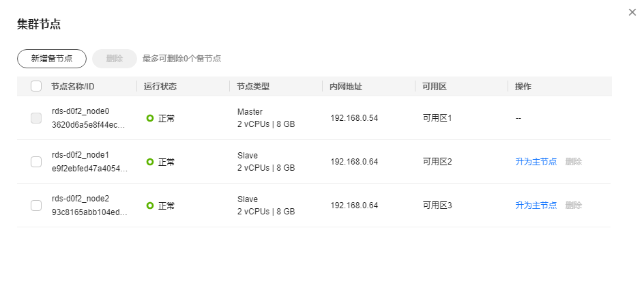The height and width of the screenshot is (297, 644).
Task: Click the disabled 删除 button at top
Action: point(115,59)
